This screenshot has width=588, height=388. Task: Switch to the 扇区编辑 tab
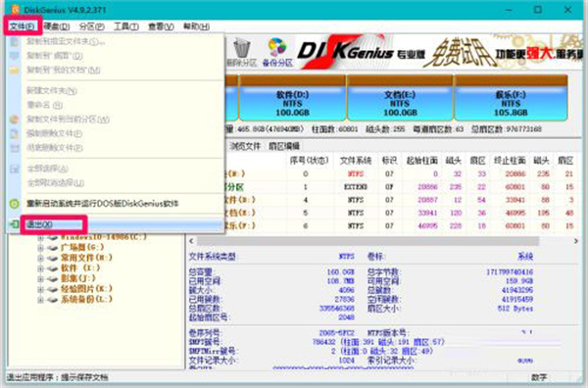284,146
